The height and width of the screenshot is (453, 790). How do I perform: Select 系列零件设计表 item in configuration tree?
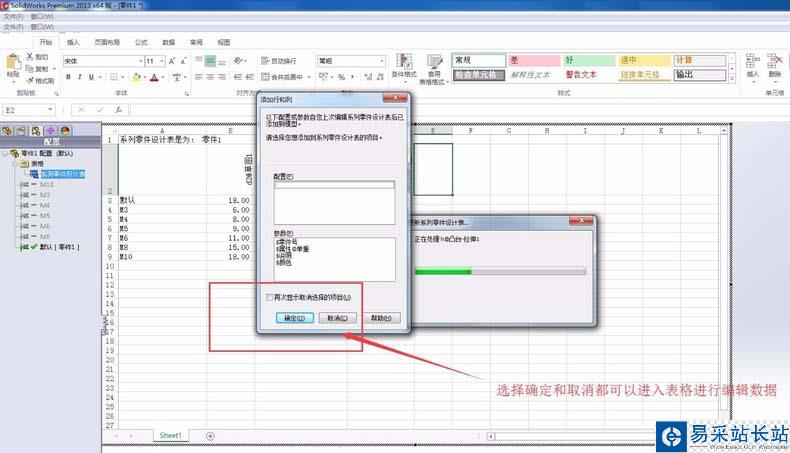coord(62,174)
